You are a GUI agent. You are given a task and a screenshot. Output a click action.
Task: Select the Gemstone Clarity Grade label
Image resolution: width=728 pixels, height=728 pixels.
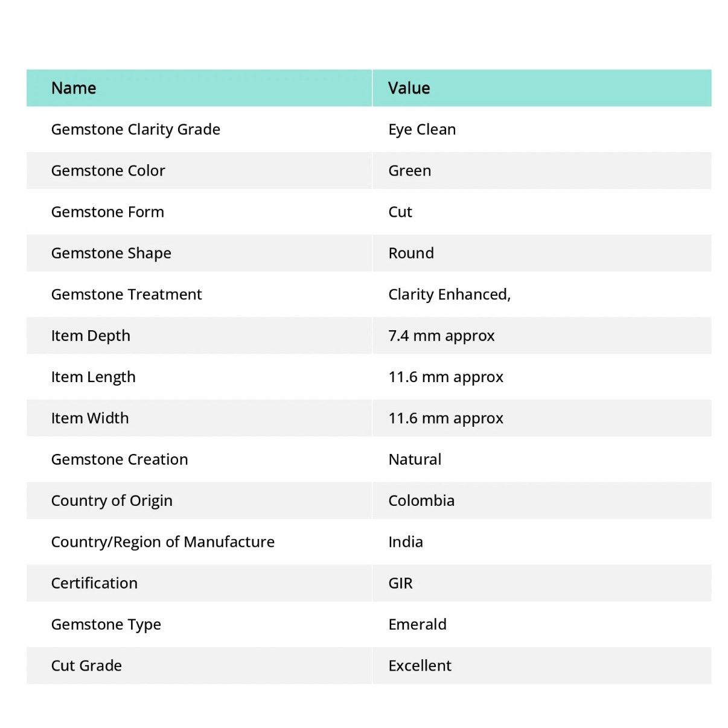point(136,130)
